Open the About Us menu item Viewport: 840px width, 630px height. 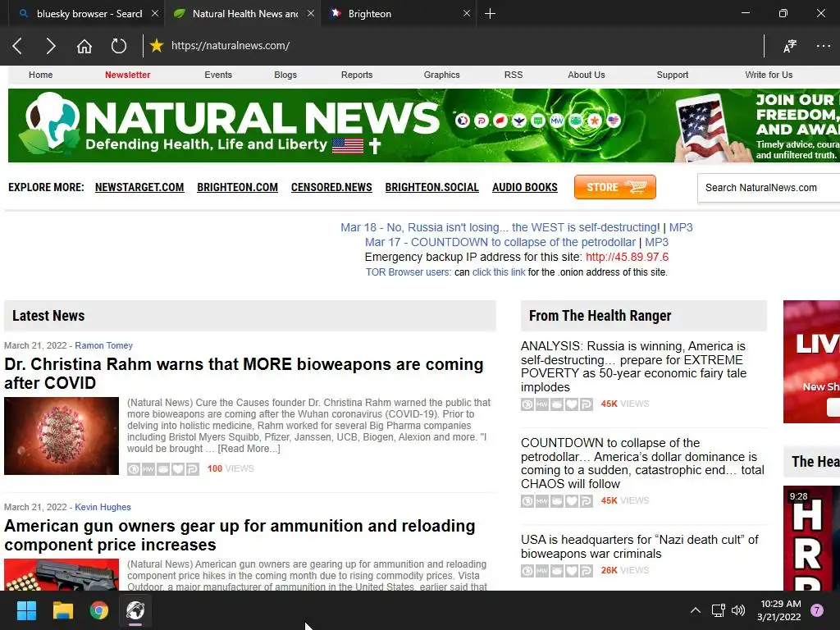pos(586,75)
